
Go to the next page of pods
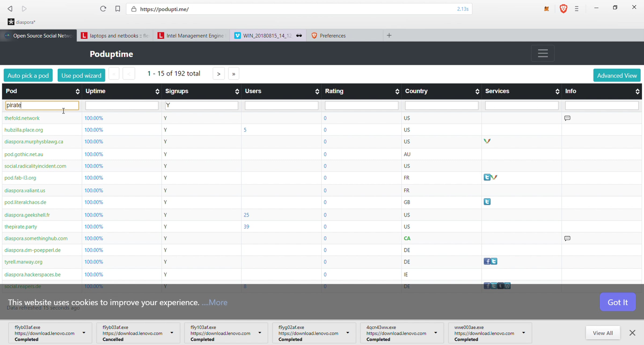point(219,74)
